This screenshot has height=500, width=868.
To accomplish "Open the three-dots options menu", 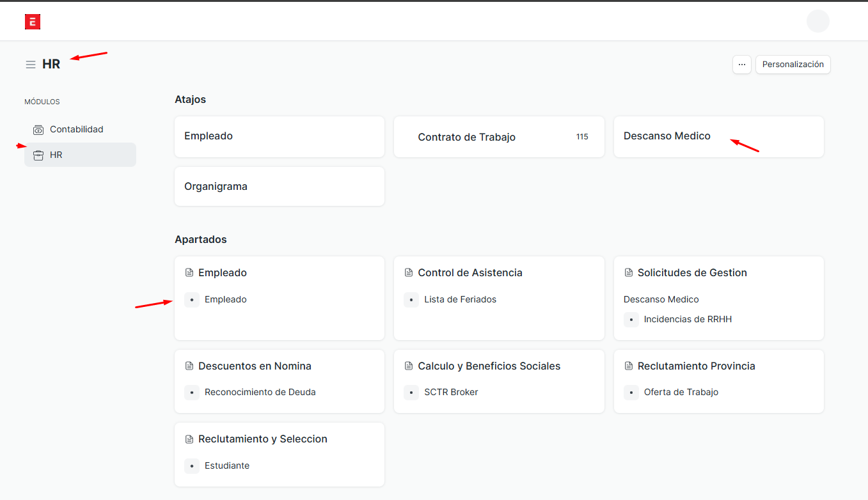I will click(741, 65).
